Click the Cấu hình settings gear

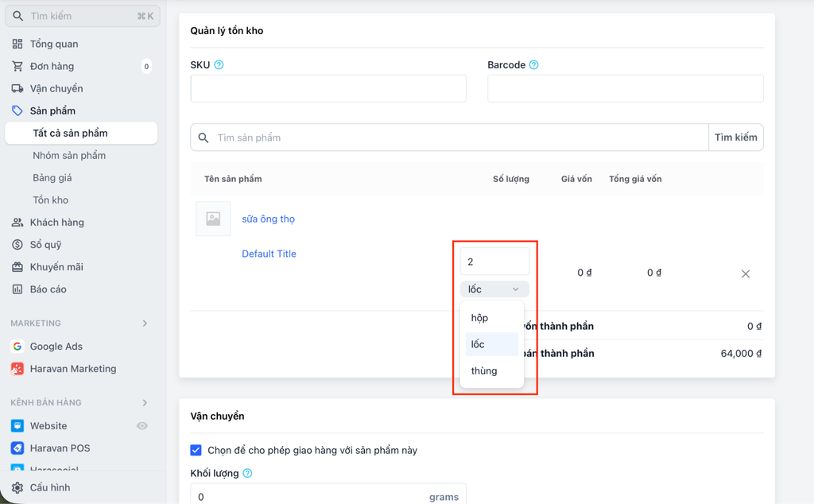coord(17,487)
